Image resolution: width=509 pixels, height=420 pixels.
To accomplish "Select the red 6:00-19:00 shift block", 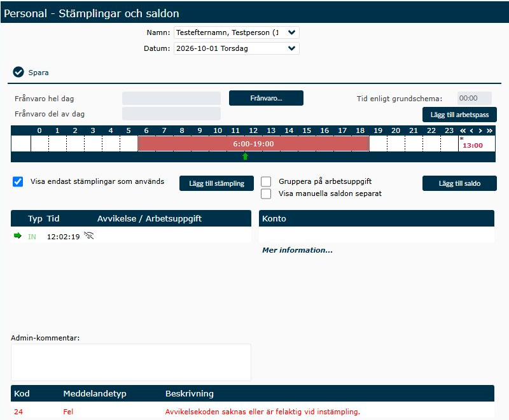I will coord(253,144).
